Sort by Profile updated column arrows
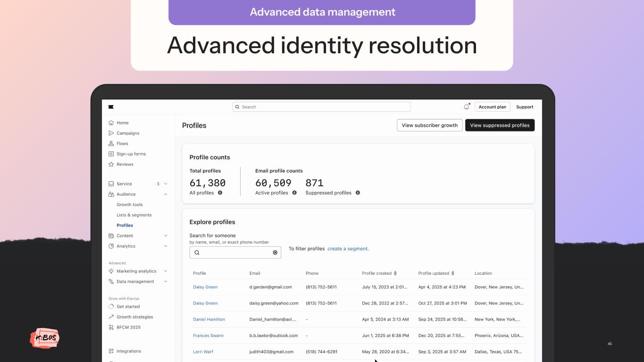 coord(453,273)
